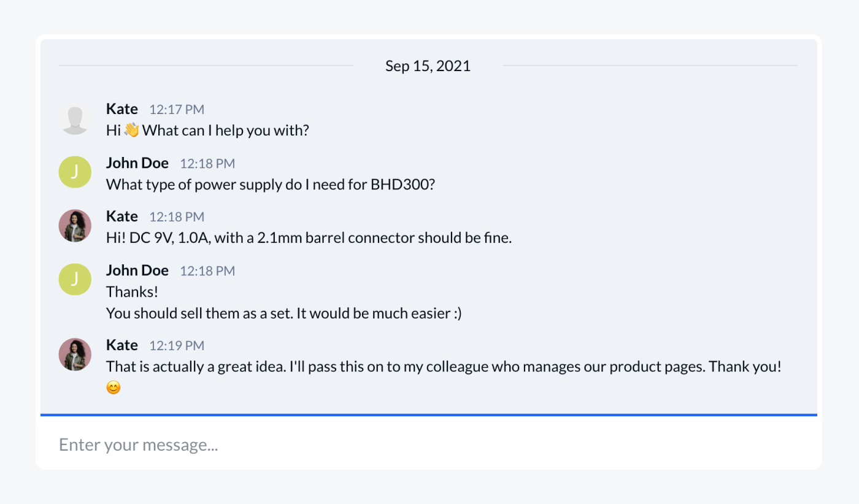Screen dimensions: 859x504
Task: Click the waving hand emoji in greeting
Action: click(132, 131)
